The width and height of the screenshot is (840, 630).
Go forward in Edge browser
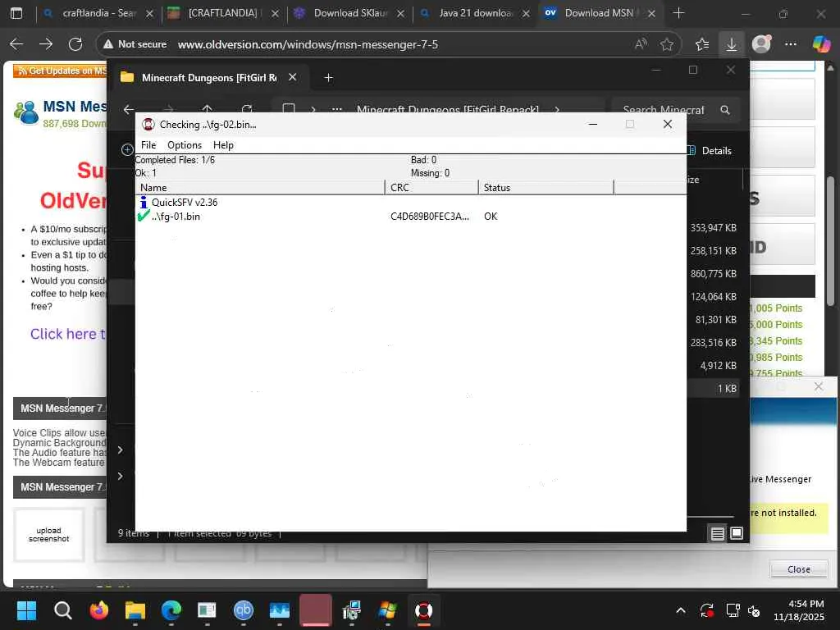(x=46, y=44)
